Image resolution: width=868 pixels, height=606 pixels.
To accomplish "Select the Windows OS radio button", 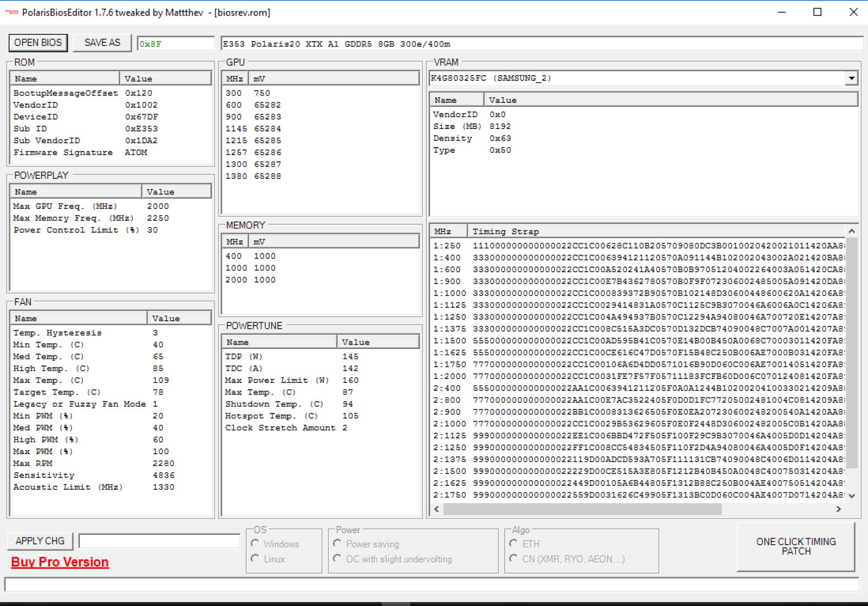I will pos(256,543).
